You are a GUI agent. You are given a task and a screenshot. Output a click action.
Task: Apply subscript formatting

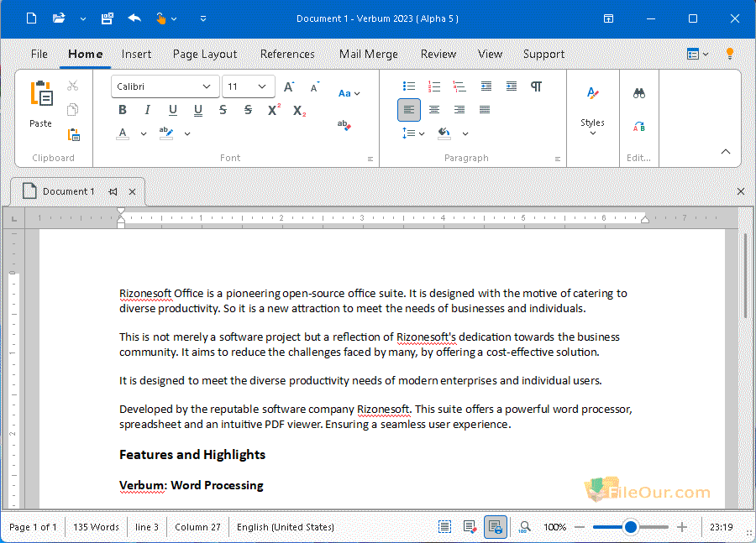(299, 110)
